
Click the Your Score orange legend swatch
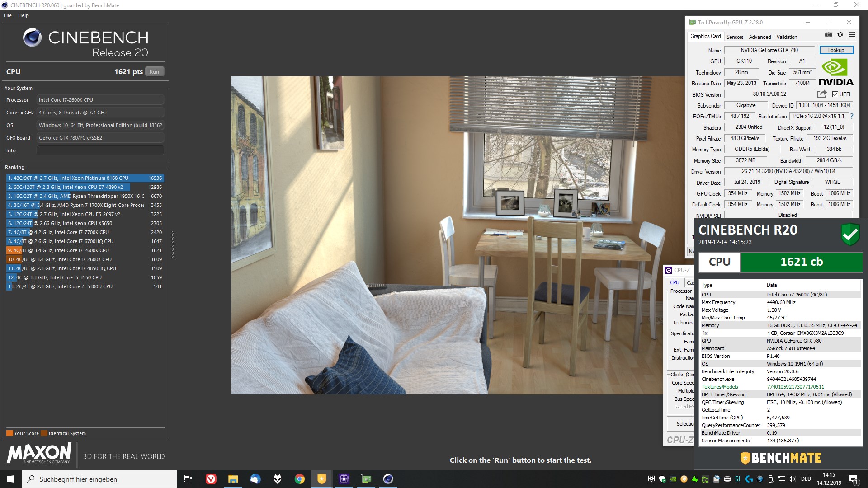9,433
